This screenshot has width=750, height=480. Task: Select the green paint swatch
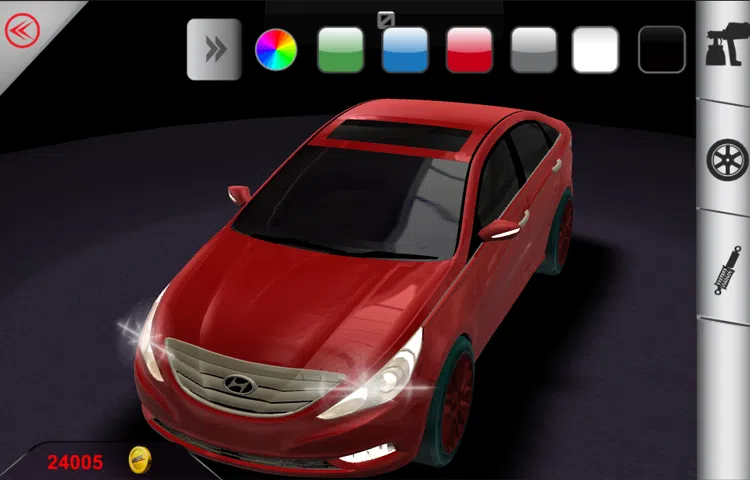point(340,49)
